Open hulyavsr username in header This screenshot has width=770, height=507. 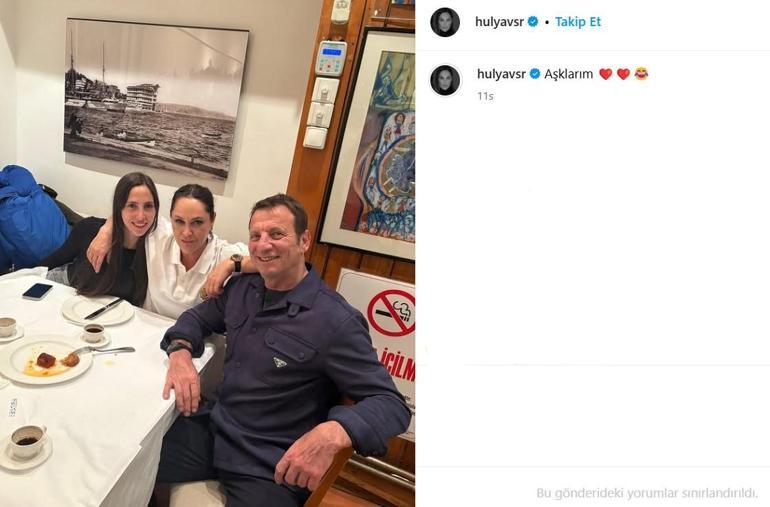tap(500, 22)
